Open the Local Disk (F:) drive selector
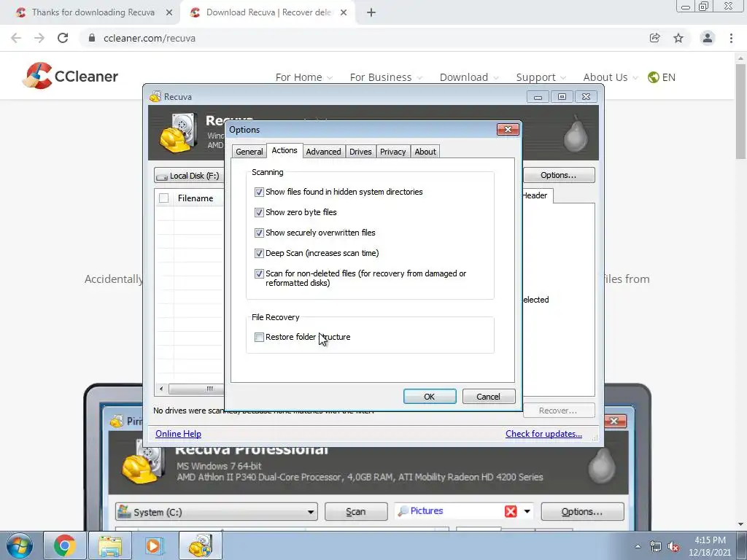The image size is (747, 560). coord(190,176)
